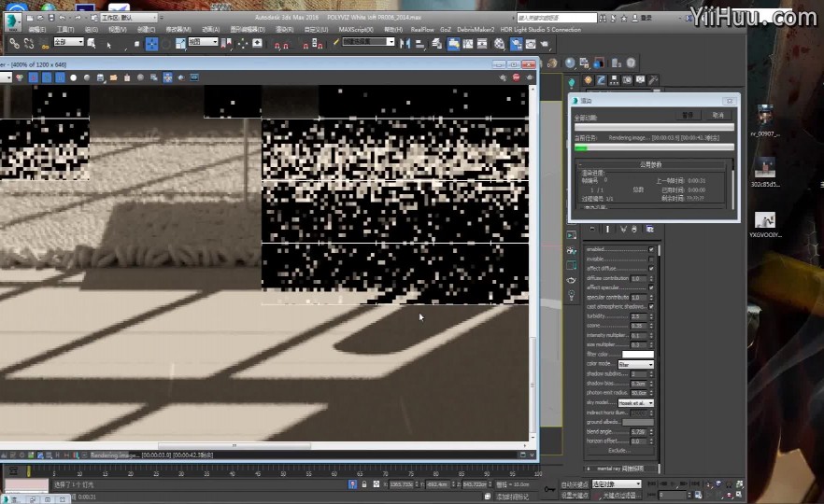Screen dimensions: 824x504
Task: Click the 取消 cancel button in render dialog
Action: click(x=717, y=115)
